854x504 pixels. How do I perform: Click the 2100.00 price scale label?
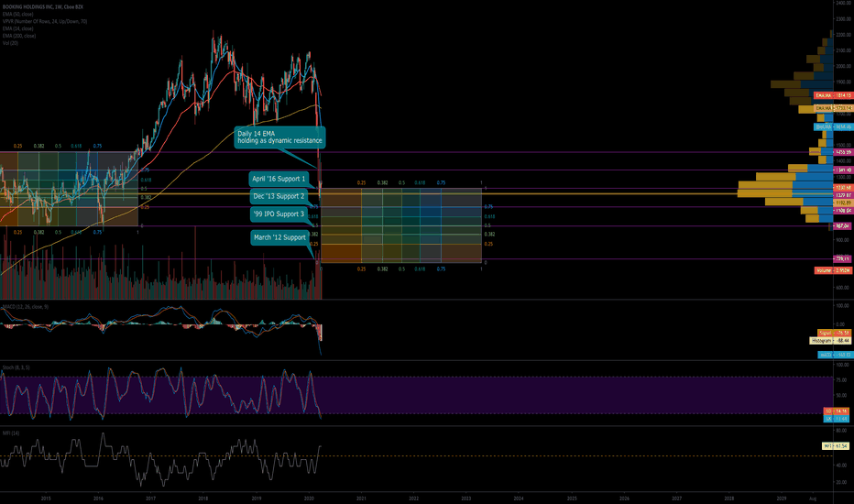tap(843, 50)
